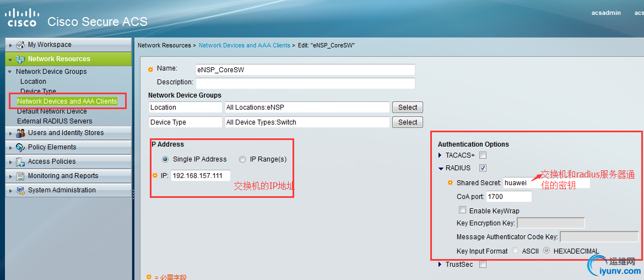Collapse Network Device Groups tree arrow
The image size is (644, 280).
[x=9, y=72]
